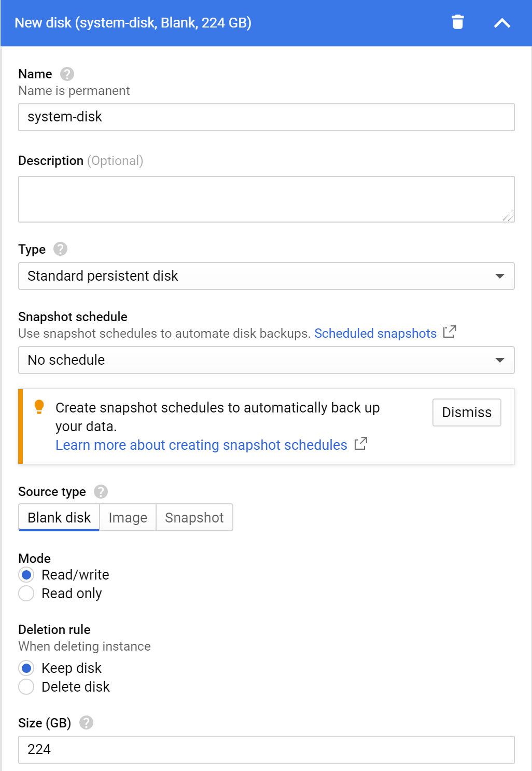Switch to the Snapshot source type tab
532x771 pixels.
click(x=194, y=518)
